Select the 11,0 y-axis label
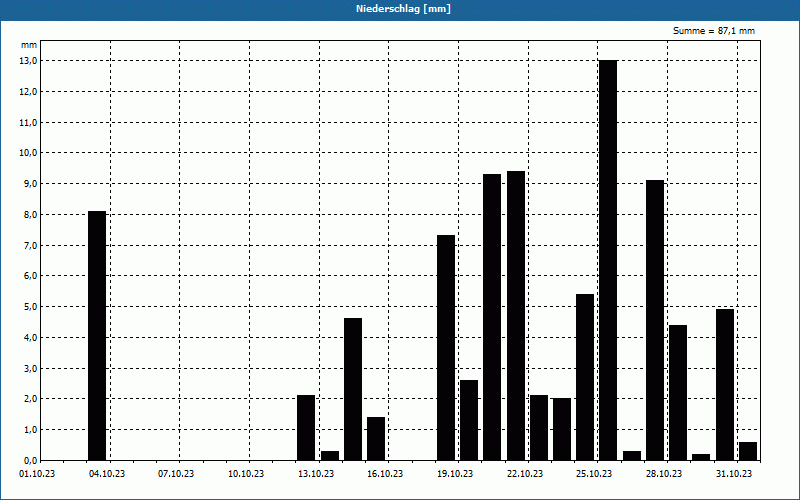 coord(28,122)
